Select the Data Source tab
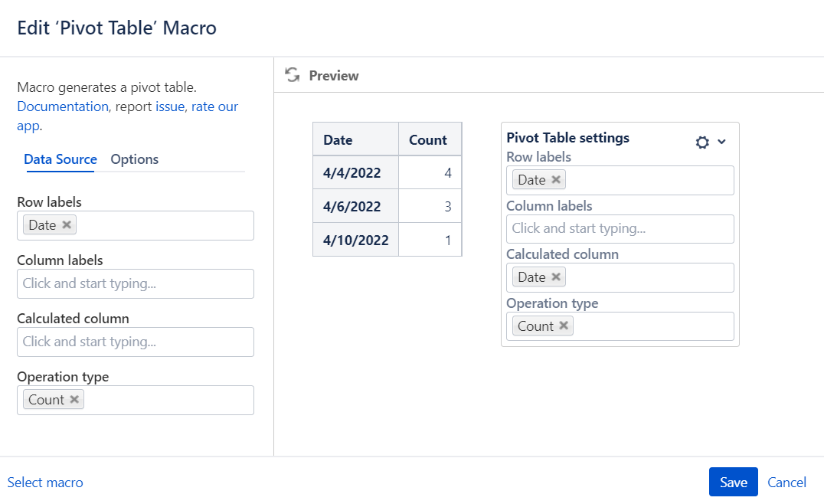This screenshot has height=504, width=824. pos(60,159)
